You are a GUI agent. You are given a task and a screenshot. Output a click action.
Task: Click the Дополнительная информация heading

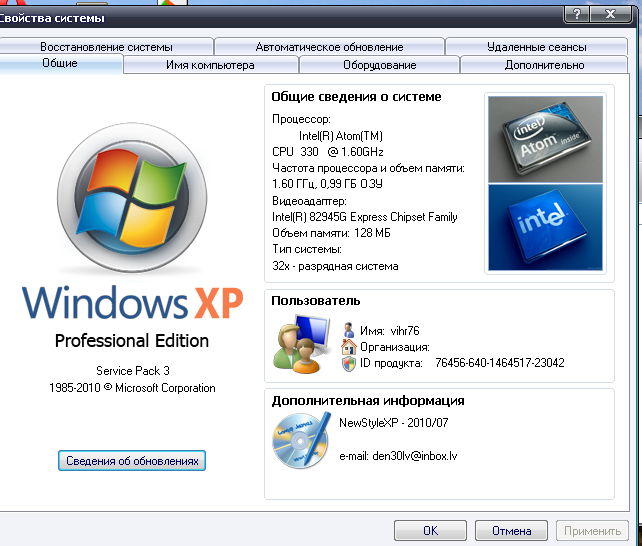pos(368,400)
